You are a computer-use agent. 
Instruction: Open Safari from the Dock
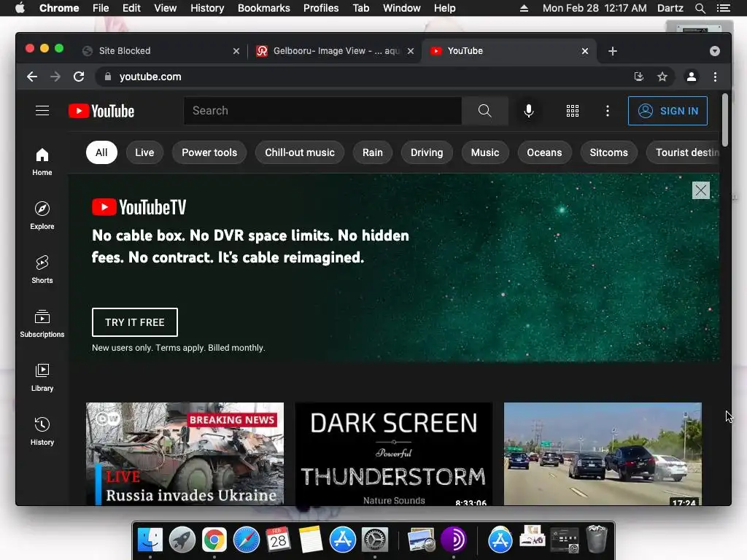(247, 540)
